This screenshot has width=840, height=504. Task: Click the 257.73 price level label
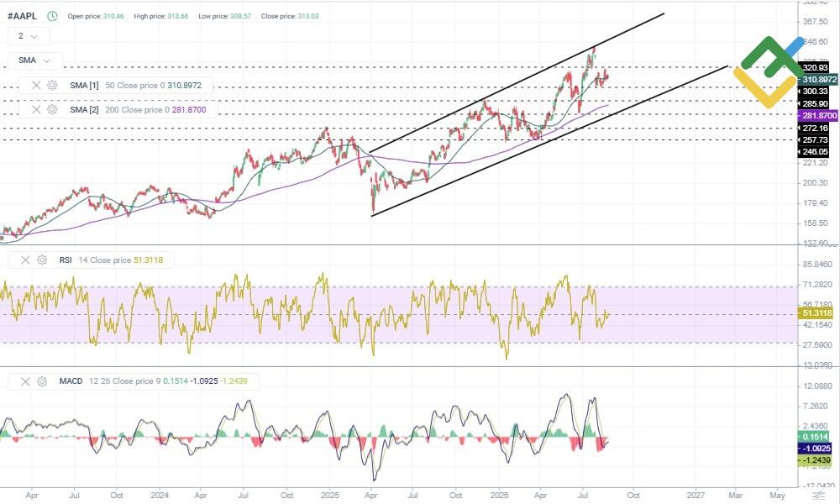click(815, 139)
